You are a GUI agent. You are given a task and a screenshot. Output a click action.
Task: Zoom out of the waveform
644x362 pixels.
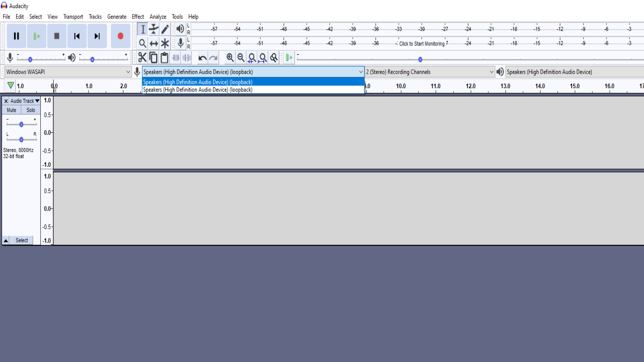click(241, 58)
